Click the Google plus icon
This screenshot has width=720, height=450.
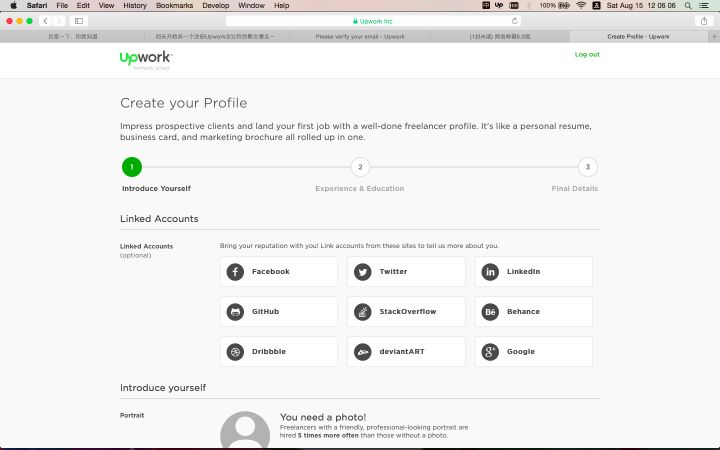tap(490, 352)
